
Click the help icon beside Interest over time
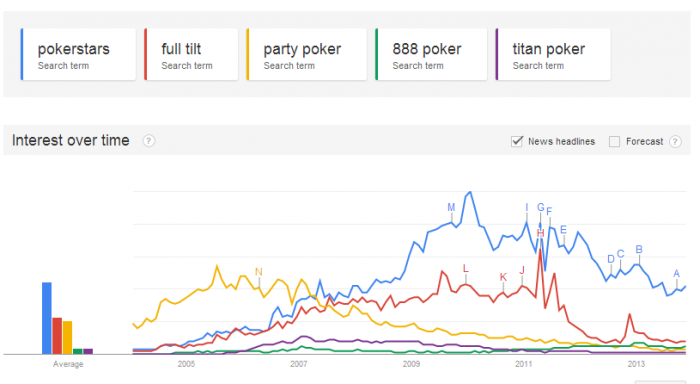coord(149,141)
